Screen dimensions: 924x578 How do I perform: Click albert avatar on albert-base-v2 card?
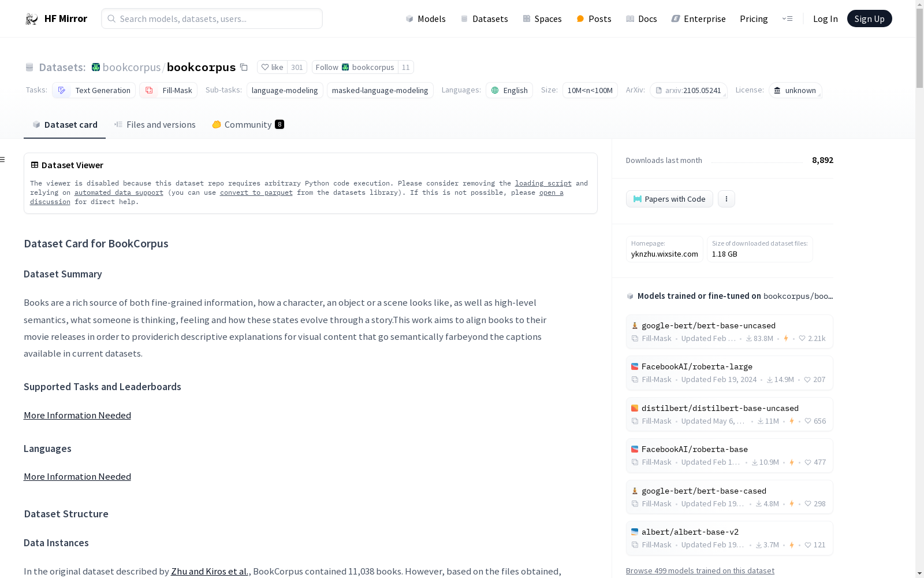(635, 532)
